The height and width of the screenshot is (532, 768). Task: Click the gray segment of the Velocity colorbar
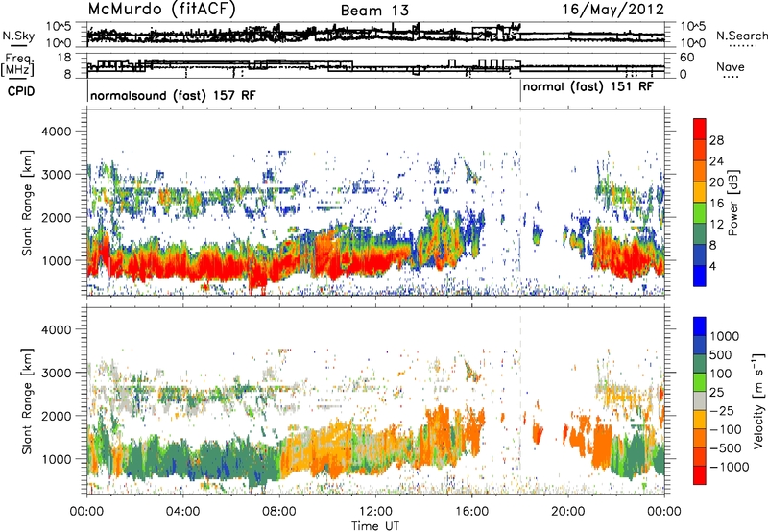[x=700, y=400]
